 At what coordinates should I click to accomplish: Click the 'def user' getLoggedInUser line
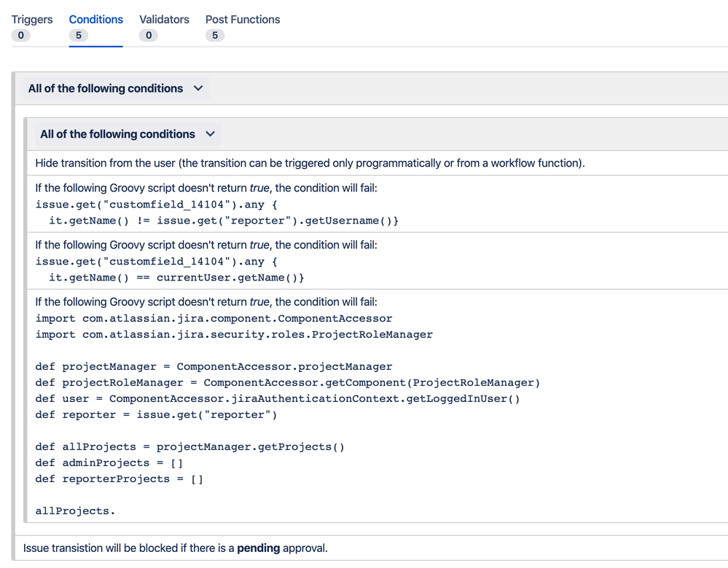278,398
